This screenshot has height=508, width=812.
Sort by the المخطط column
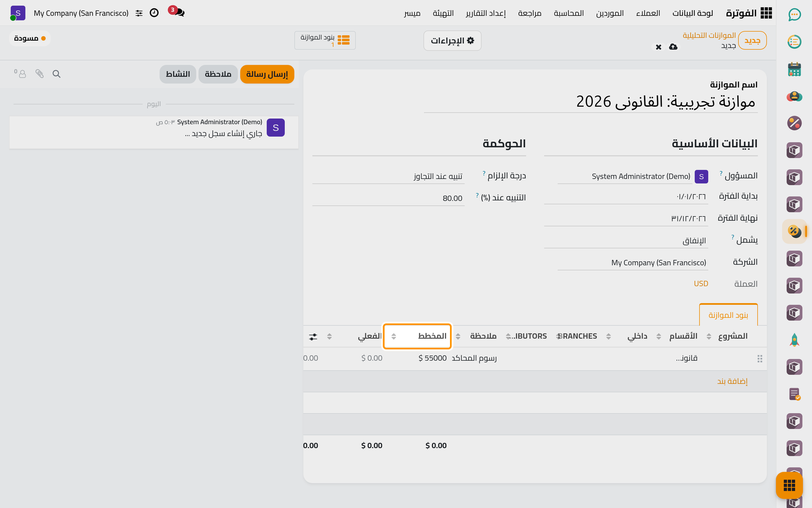(417, 336)
